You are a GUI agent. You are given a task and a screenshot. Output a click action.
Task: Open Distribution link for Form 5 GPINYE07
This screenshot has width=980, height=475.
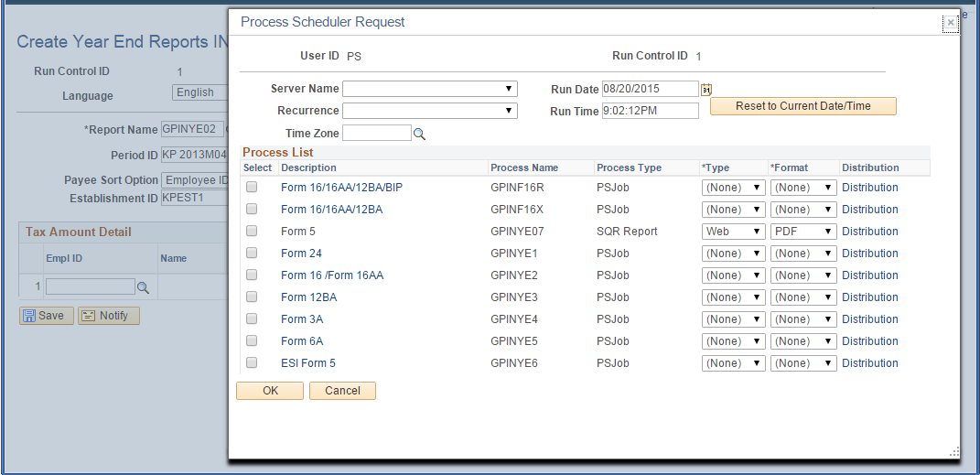point(870,232)
